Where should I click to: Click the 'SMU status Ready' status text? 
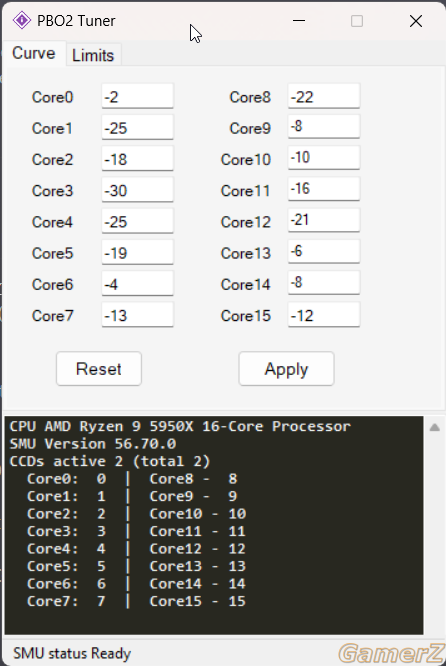tap(72, 653)
